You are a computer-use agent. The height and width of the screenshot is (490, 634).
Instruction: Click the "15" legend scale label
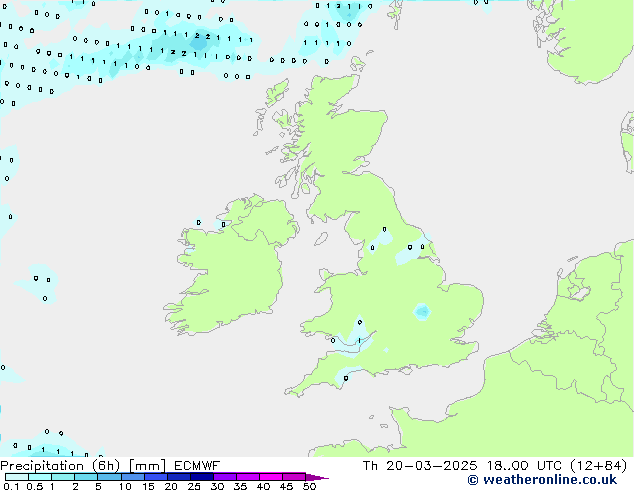(148, 486)
